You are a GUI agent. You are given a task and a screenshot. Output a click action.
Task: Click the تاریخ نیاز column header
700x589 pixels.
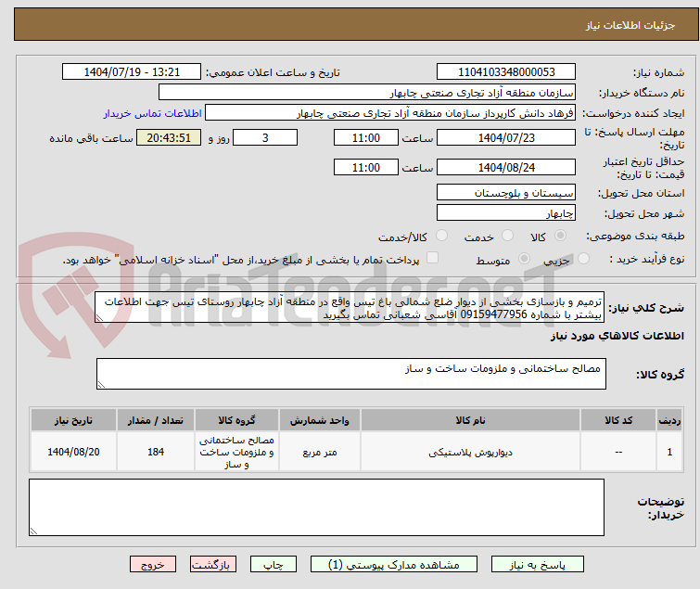tap(73, 420)
